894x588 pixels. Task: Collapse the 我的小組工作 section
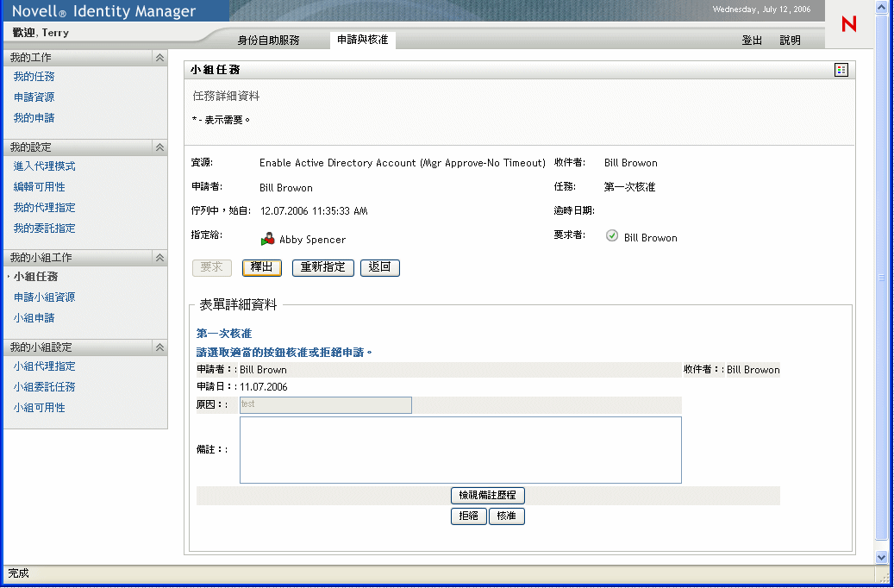[159, 258]
